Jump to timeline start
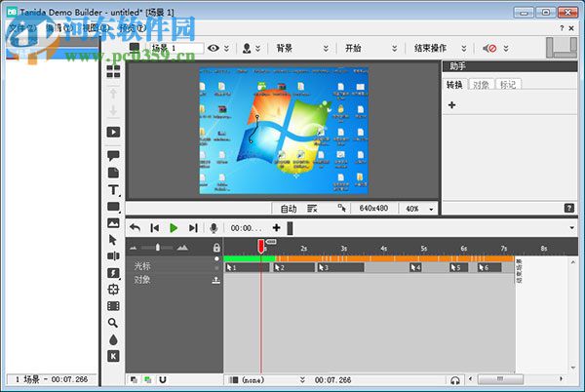 (154, 227)
